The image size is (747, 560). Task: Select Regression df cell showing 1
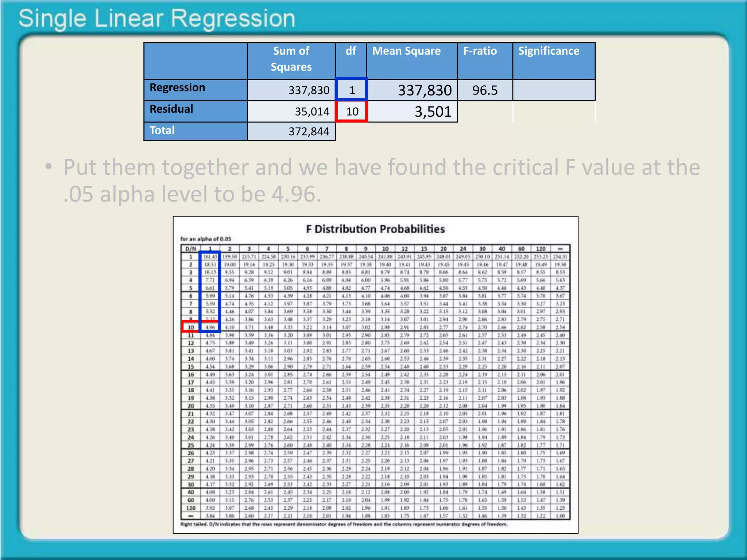[x=352, y=90]
